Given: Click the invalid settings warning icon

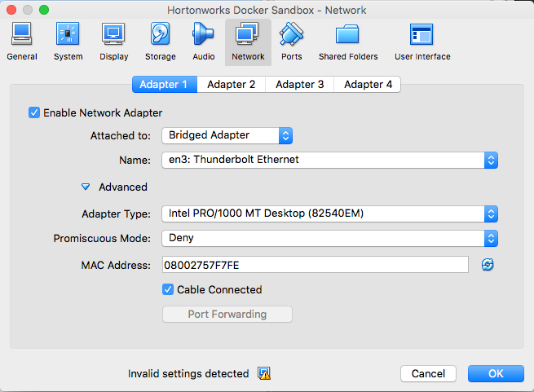Looking at the screenshot, I should click(x=264, y=373).
